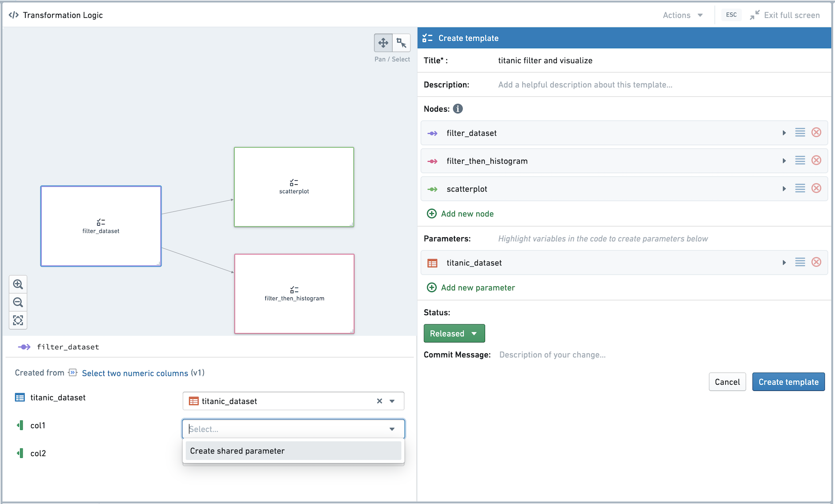Exit full screen mode
This screenshot has height=504, width=835.
click(x=785, y=15)
